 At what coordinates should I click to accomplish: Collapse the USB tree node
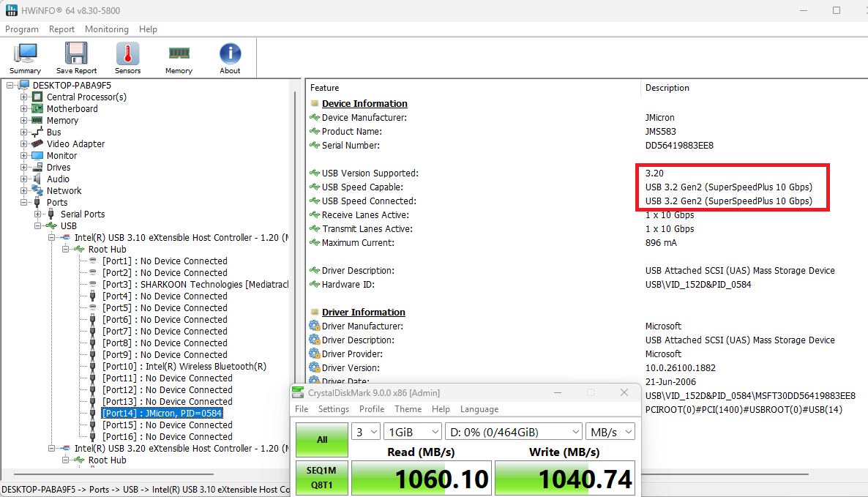point(37,225)
